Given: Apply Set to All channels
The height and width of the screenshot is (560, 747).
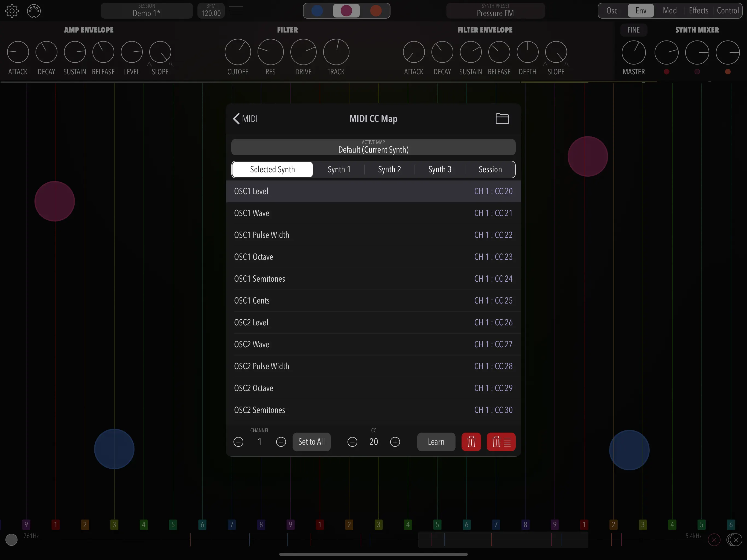Looking at the screenshot, I should click(x=311, y=442).
